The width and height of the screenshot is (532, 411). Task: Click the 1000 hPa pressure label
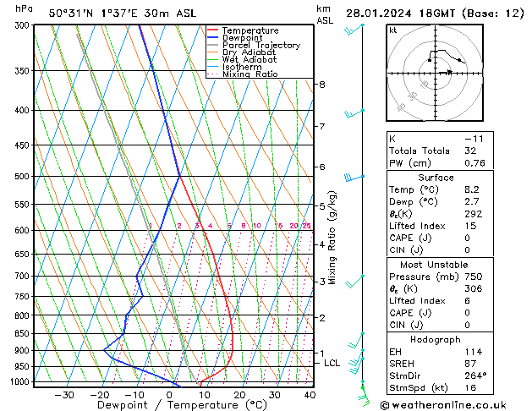point(19,382)
